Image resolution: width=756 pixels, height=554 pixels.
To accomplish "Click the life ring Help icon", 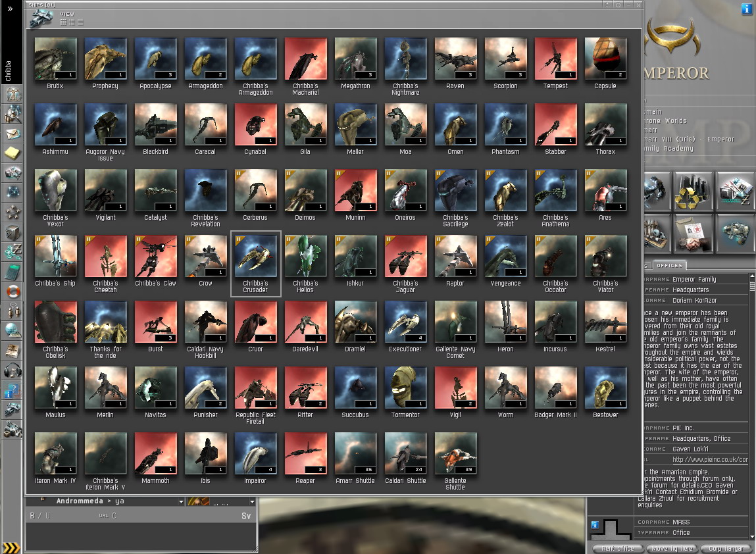I will (x=13, y=291).
